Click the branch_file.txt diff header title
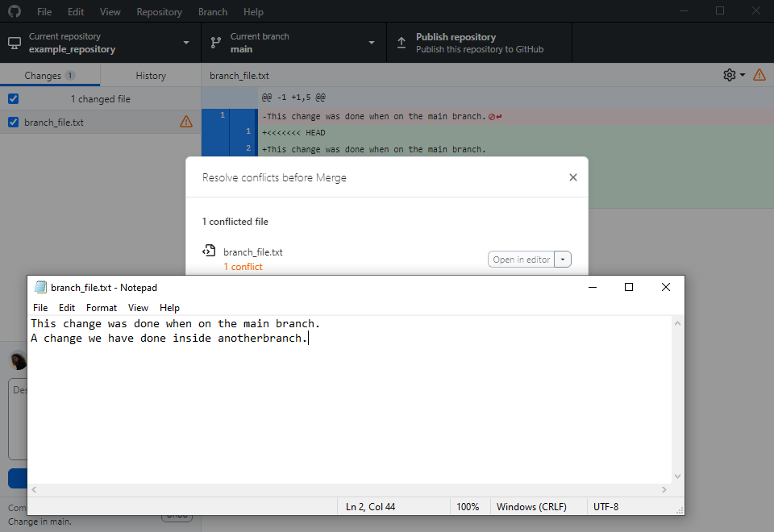Screen dimensions: 774x532 click(x=239, y=76)
